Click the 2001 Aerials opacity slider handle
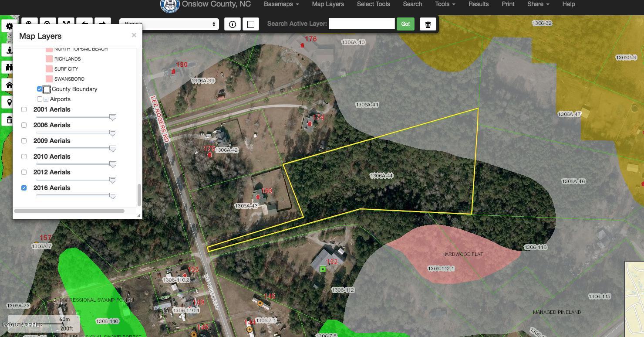Screen dimensions: 644x337 click(x=113, y=118)
